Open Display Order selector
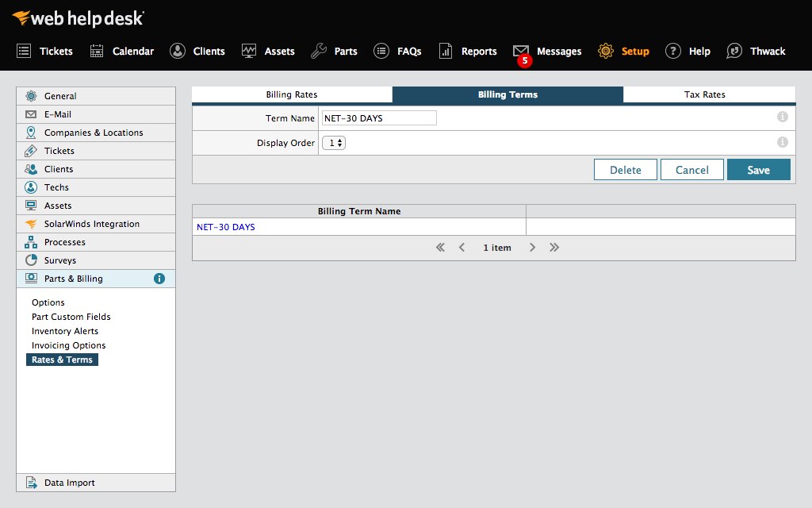 click(x=333, y=144)
